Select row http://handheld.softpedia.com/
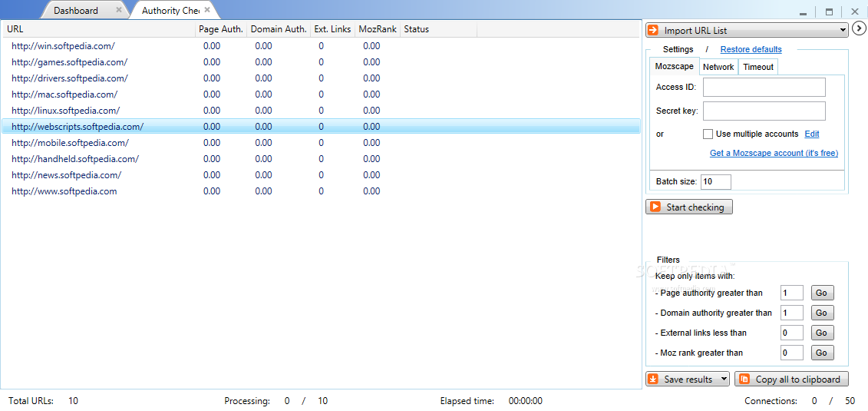Screen dimensions: 868x411 321,158
